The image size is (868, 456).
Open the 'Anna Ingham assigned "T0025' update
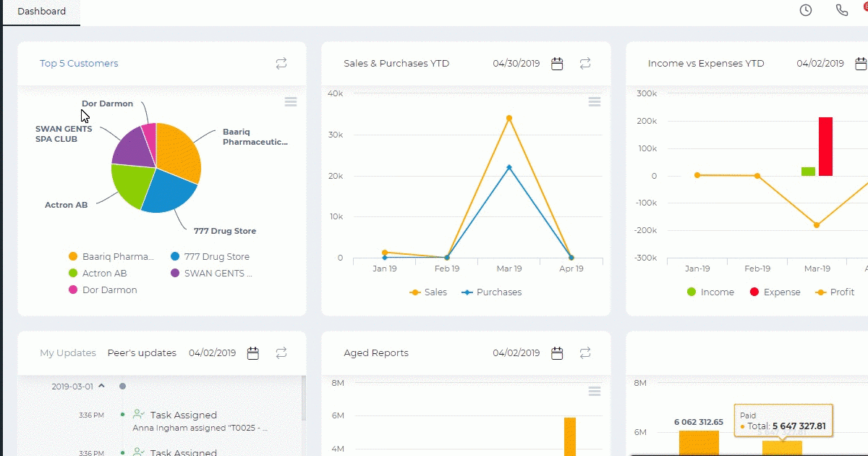[200, 428]
